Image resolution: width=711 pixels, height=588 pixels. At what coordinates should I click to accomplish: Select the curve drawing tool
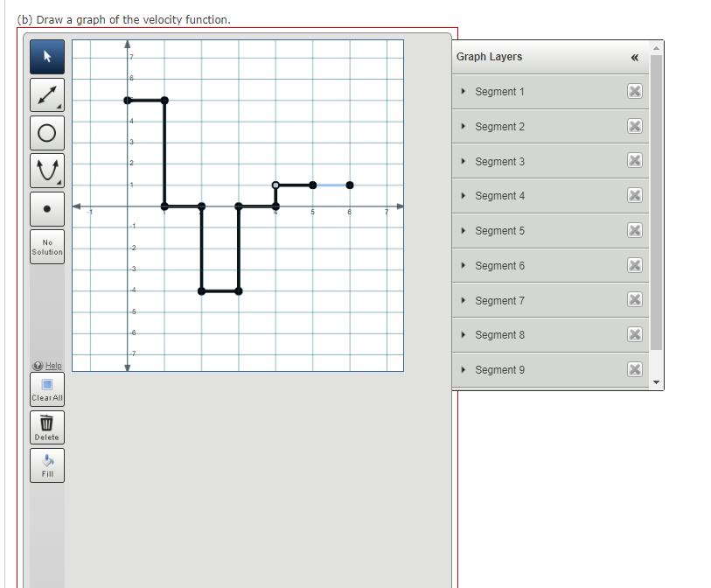click(46, 170)
